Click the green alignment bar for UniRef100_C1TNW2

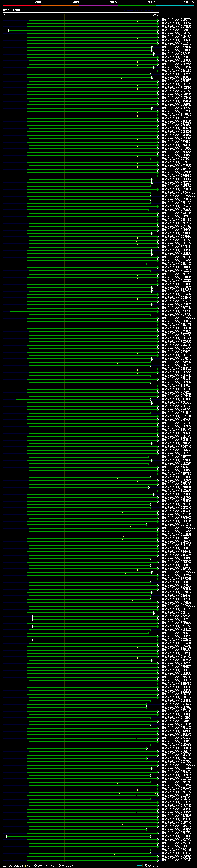pos(93,26)
